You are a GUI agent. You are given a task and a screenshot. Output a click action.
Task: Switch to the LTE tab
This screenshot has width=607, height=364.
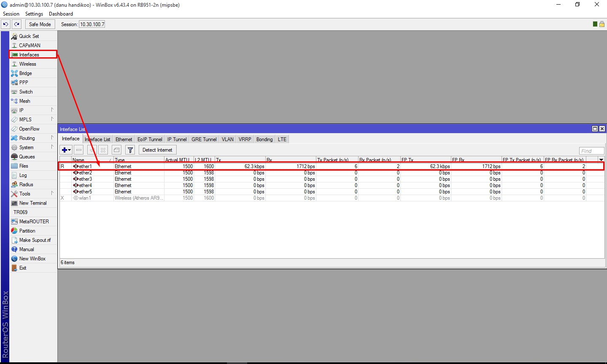click(282, 139)
